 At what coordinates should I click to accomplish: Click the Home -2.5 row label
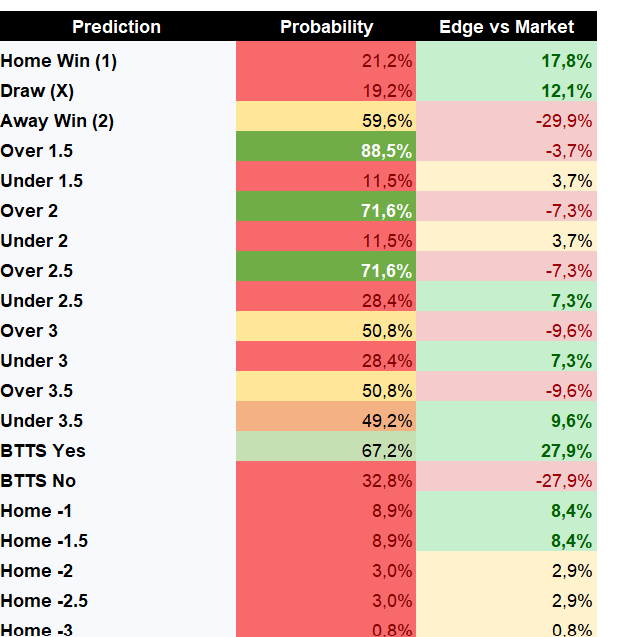(x=44, y=601)
